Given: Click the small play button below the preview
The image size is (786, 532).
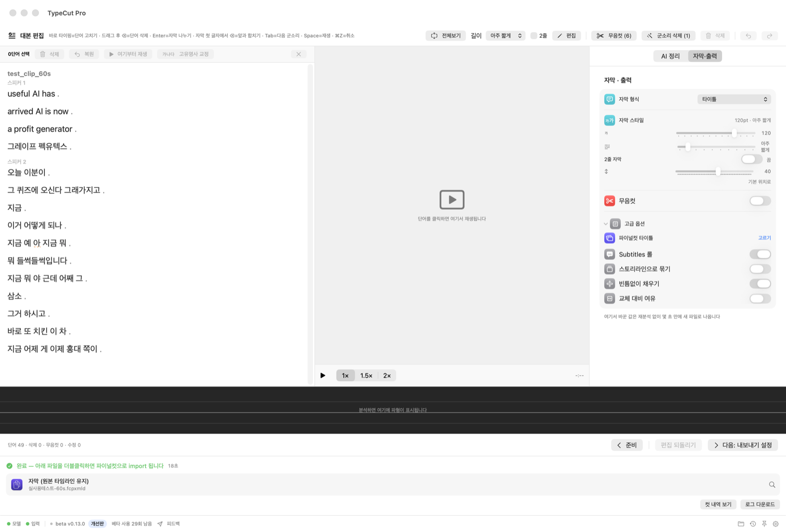Looking at the screenshot, I should click(323, 376).
